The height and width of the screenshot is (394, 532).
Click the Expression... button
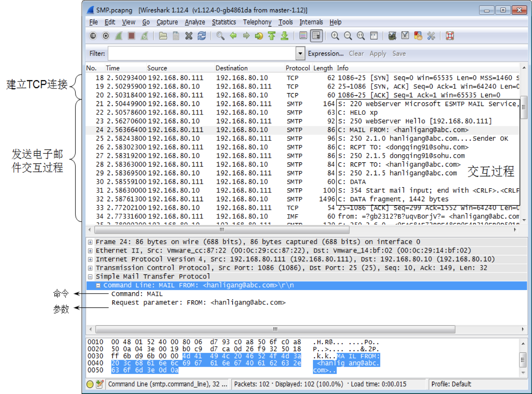[325, 53]
